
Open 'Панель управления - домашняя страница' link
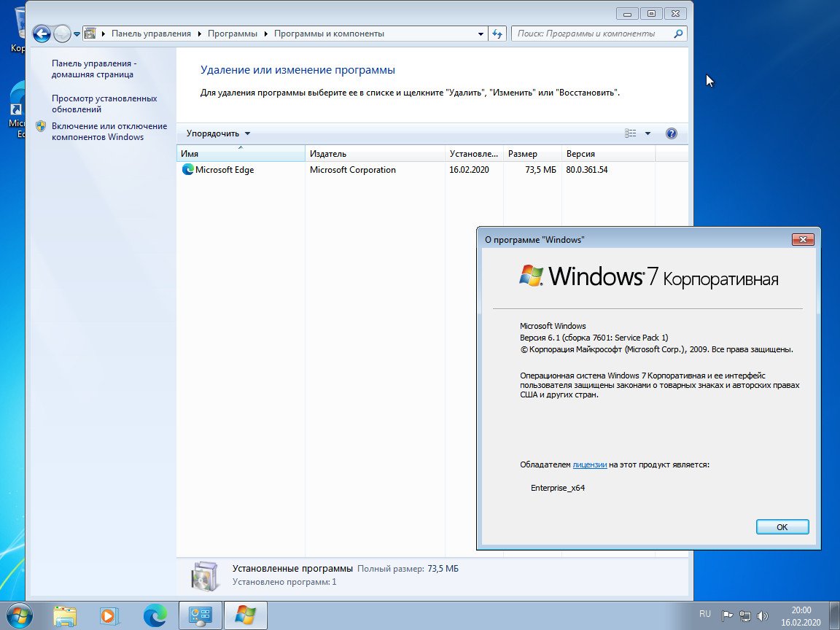94,69
